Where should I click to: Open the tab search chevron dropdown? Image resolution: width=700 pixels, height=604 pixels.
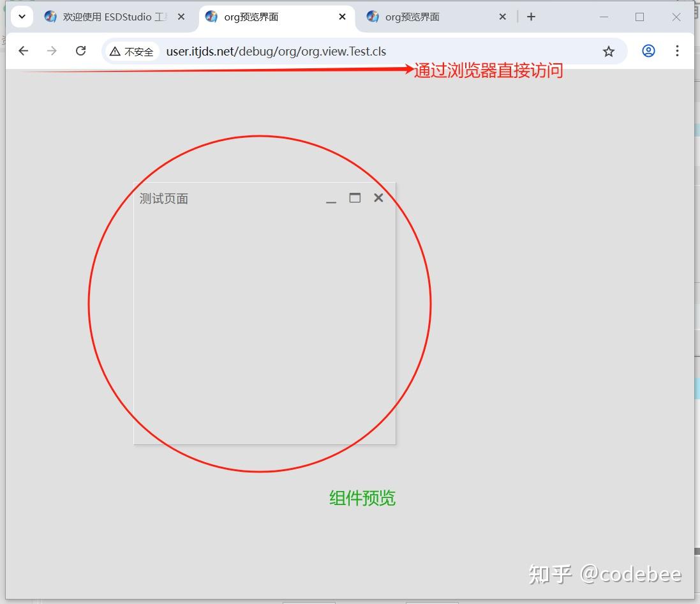point(22,16)
